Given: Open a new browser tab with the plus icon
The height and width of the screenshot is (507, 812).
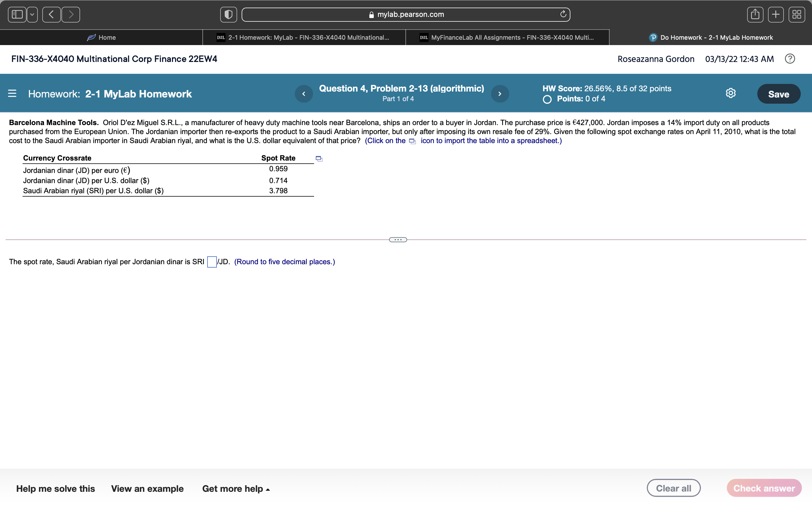Looking at the screenshot, I should tap(776, 14).
